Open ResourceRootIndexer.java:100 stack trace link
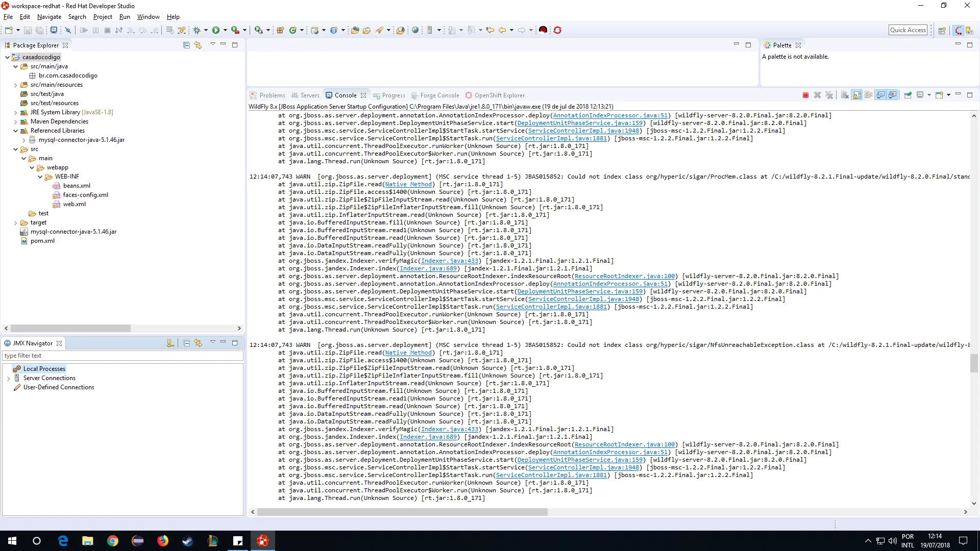980x551 pixels. pos(624,276)
